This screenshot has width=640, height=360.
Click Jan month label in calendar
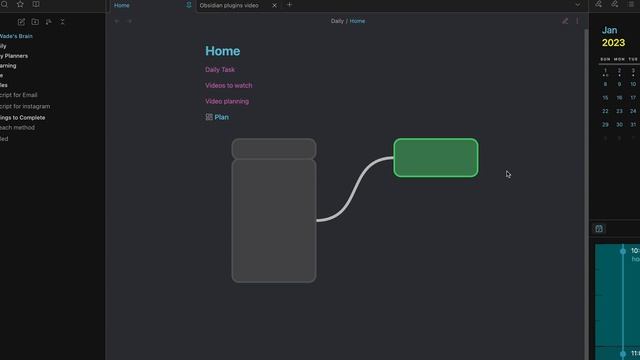point(609,30)
